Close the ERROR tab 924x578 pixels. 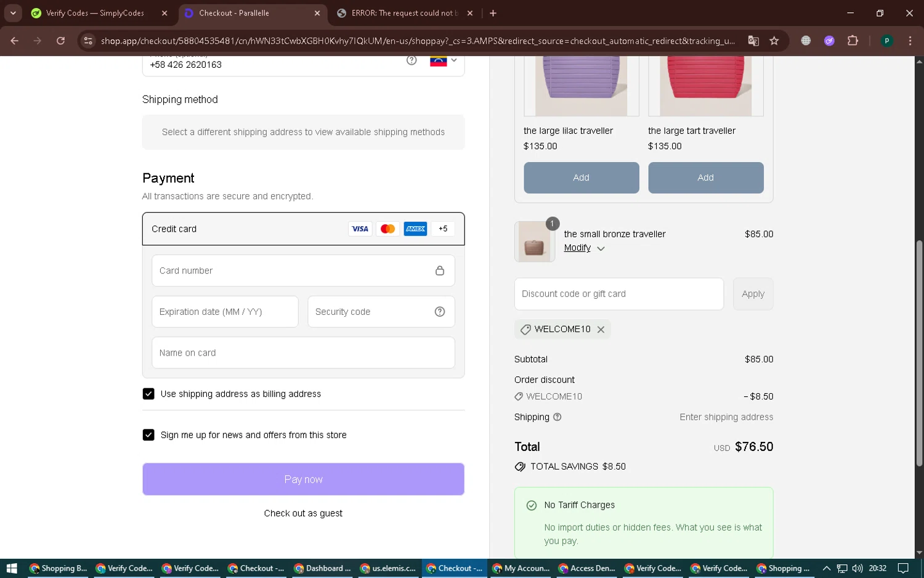[x=470, y=13]
